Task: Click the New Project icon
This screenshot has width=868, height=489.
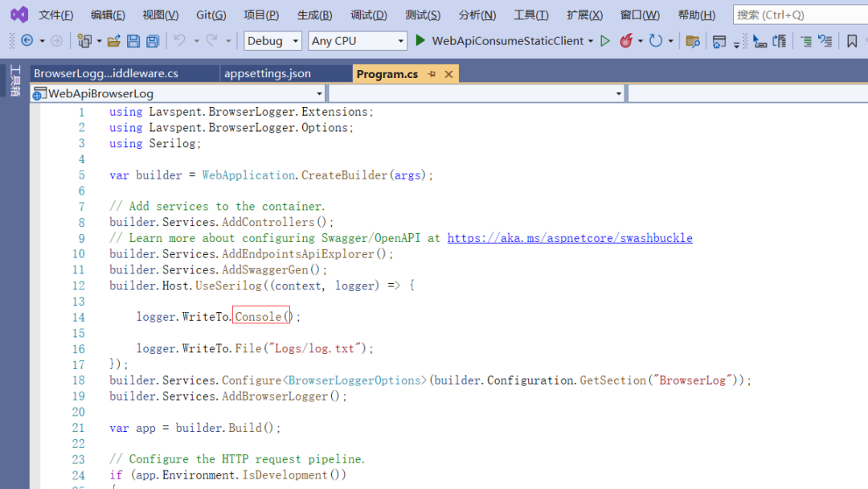Action: coord(84,40)
